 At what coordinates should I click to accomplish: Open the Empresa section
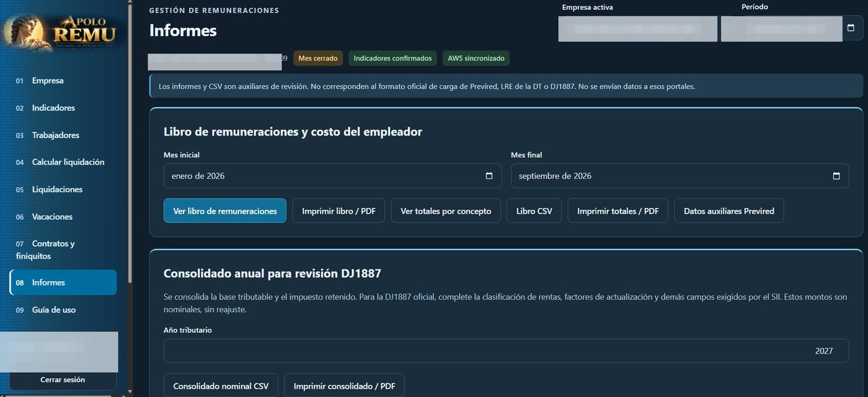[x=63, y=81]
